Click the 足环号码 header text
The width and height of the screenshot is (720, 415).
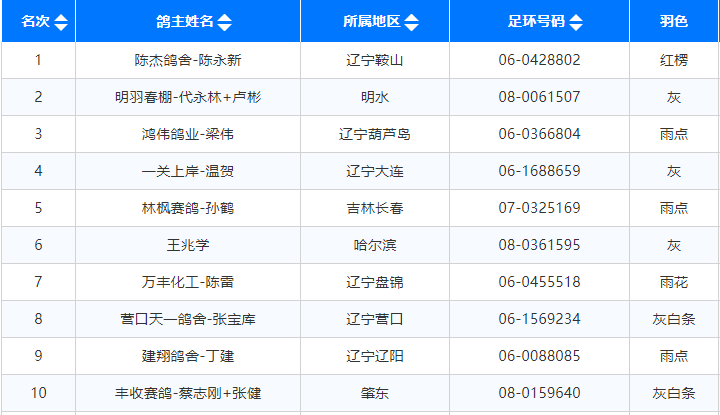click(536, 22)
